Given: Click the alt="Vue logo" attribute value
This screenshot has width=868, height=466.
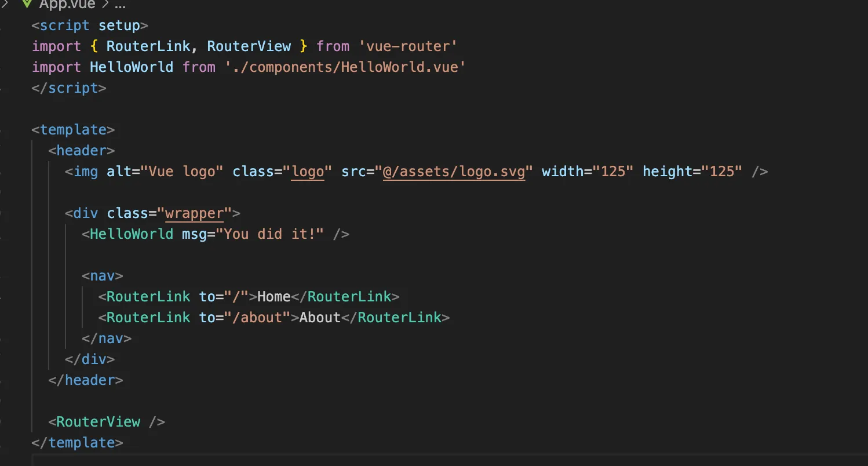Looking at the screenshot, I should coord(182,172).
